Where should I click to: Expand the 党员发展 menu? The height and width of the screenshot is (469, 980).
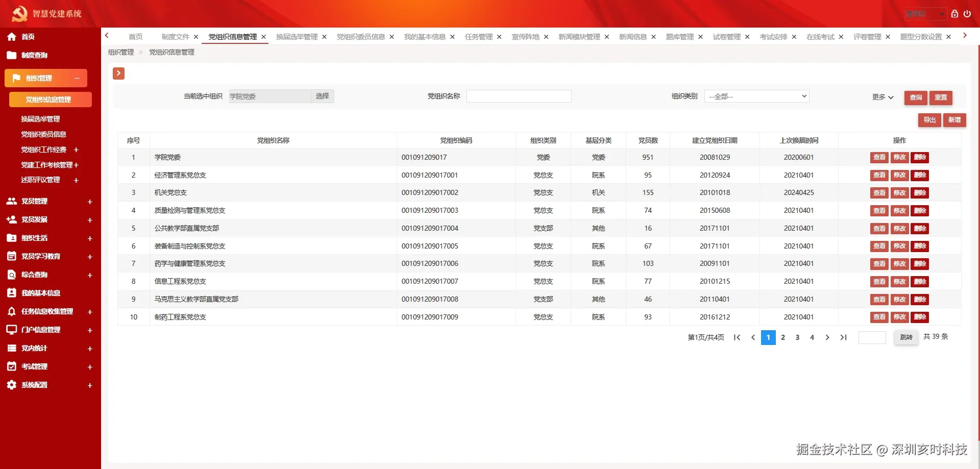[x=90, y=220]
